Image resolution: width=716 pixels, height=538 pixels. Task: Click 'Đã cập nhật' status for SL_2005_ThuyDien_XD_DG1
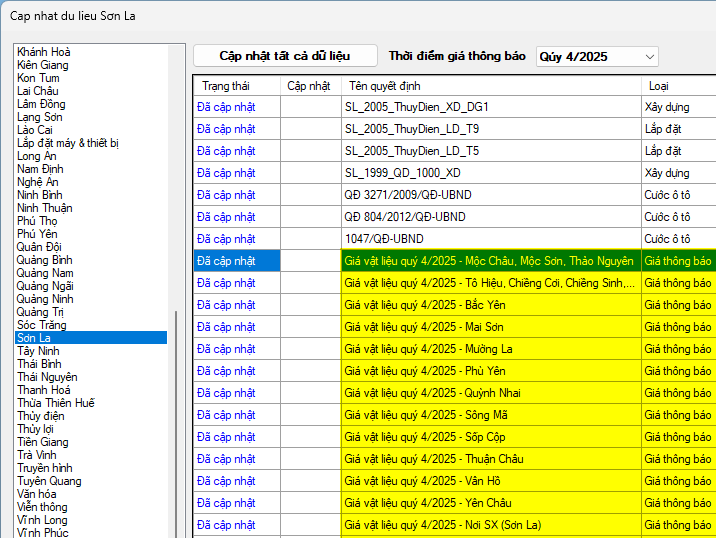pyautogui.click(x=226, y=107)
